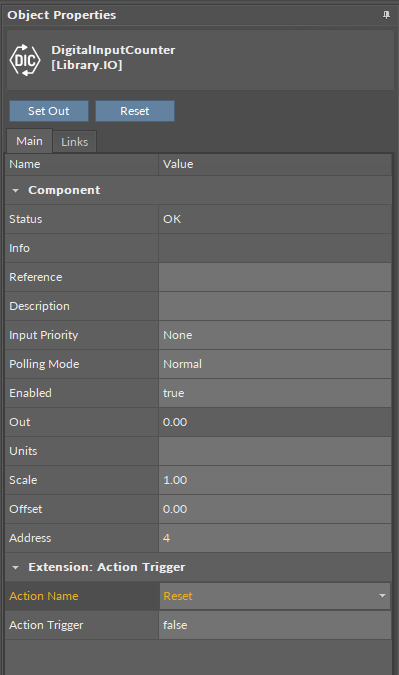Switch to the Links tab
Viewport: 399px width, 675px height.
74,142
